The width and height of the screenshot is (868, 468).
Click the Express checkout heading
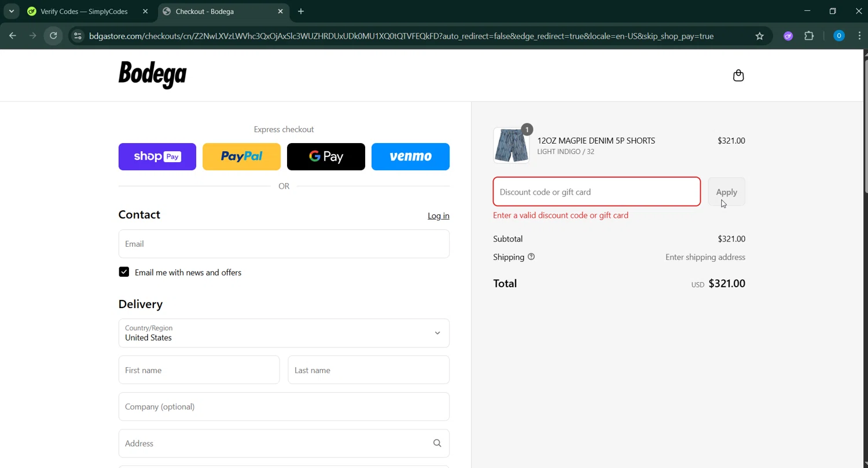[284, 129]
